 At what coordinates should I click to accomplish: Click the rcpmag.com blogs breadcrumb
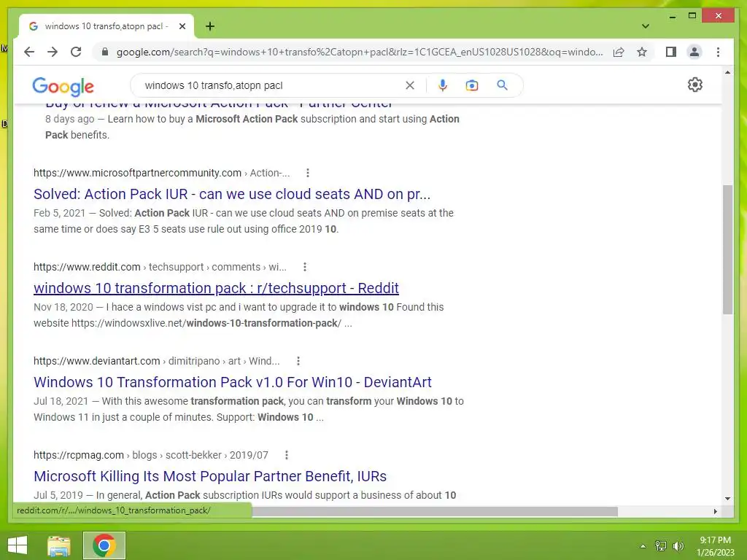coord(150,455)
